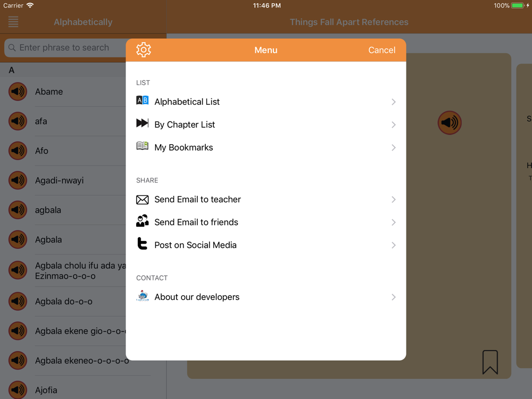
Task: Play audio for Agadi-nwayi
Action: (18, 180)
